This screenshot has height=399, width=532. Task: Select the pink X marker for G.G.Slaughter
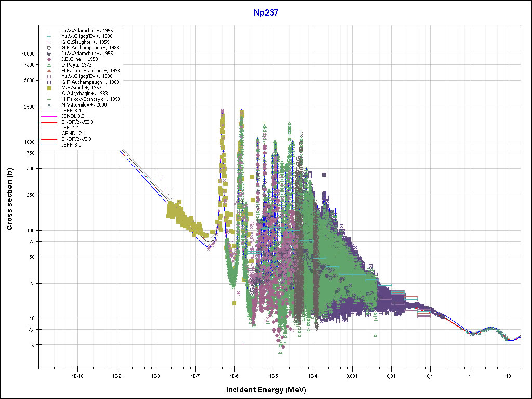point(49,42)
